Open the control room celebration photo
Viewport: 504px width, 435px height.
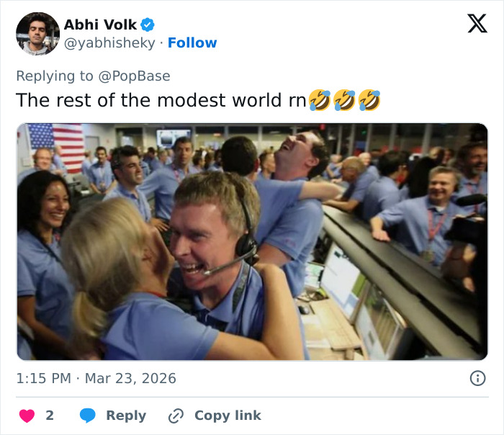pyautogui.click(x=252, y=241)
